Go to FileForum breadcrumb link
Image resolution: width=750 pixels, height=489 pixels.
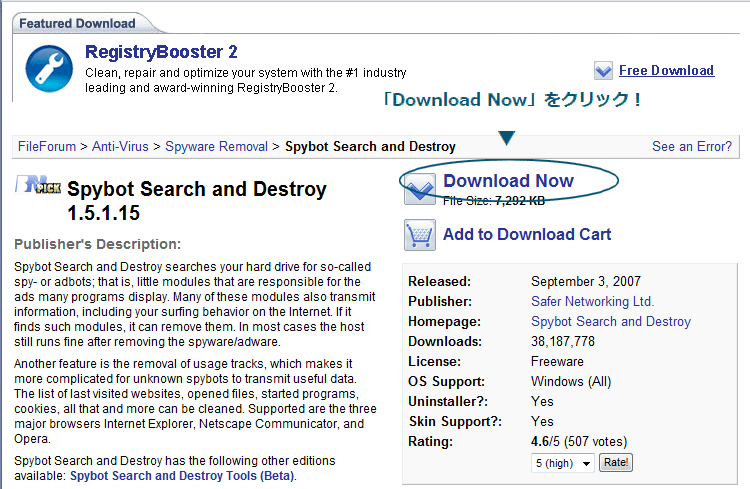tap(47, 146)
